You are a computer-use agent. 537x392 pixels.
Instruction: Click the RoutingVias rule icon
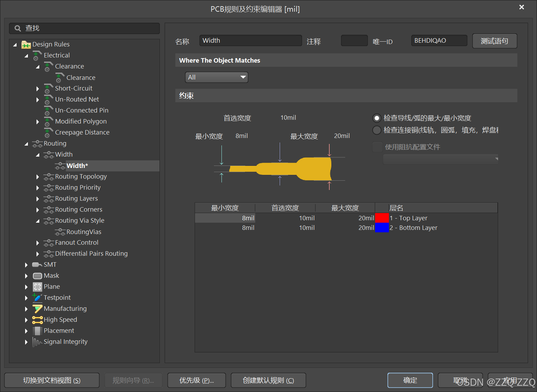click(x=60, y=232)
